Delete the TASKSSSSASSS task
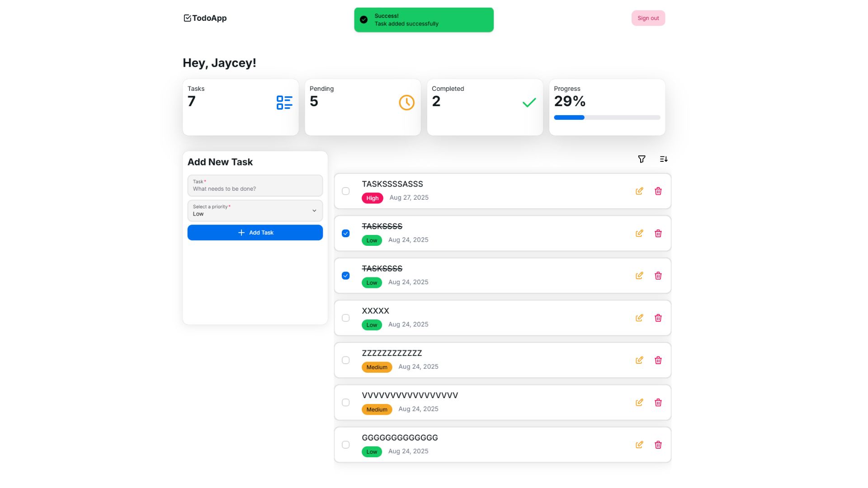Screen dimensions: 868x488 (x=658, y=191)
